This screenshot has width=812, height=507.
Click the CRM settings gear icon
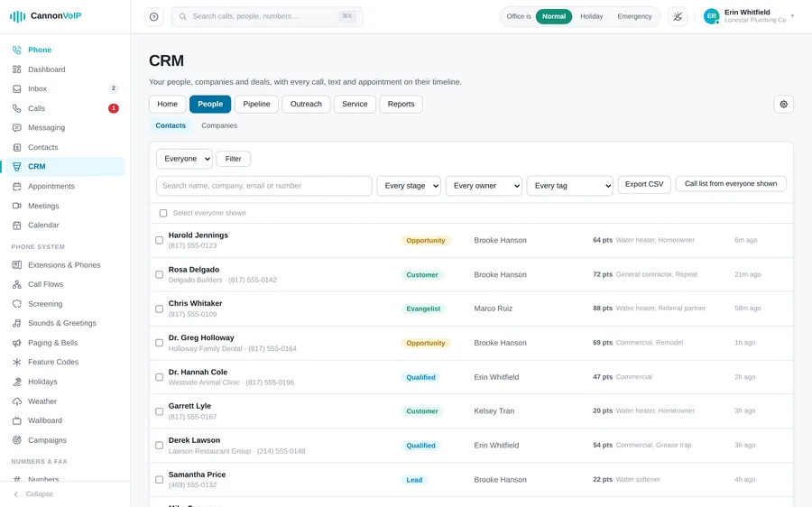(x=783, y=104)
